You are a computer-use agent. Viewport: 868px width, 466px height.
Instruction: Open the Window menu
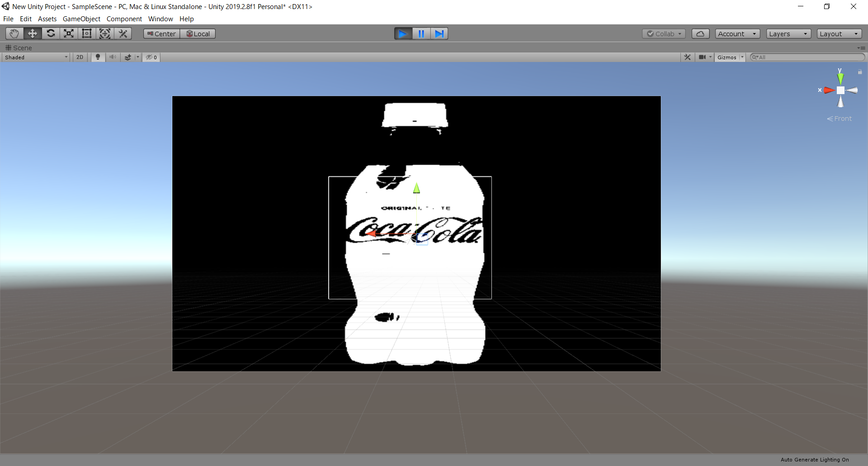[160, 19]
